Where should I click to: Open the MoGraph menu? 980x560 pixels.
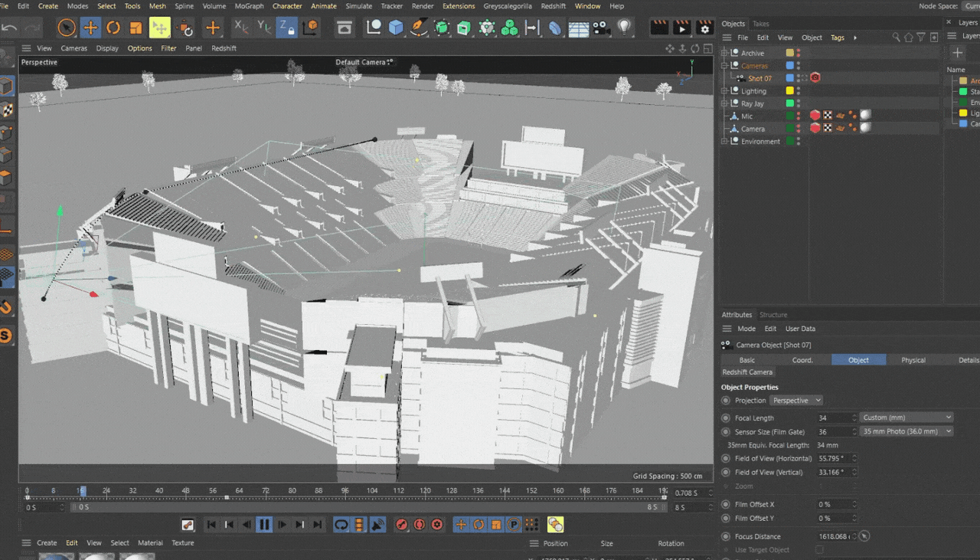(249, 6)
